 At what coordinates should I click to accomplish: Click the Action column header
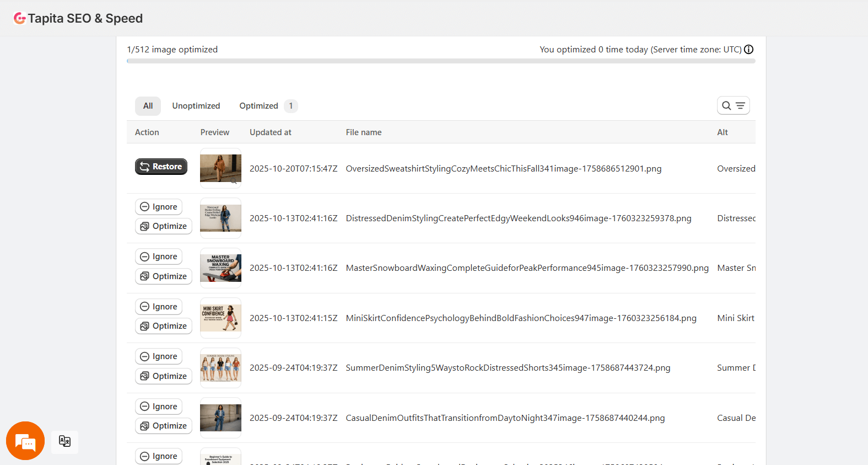coord(147,132)
